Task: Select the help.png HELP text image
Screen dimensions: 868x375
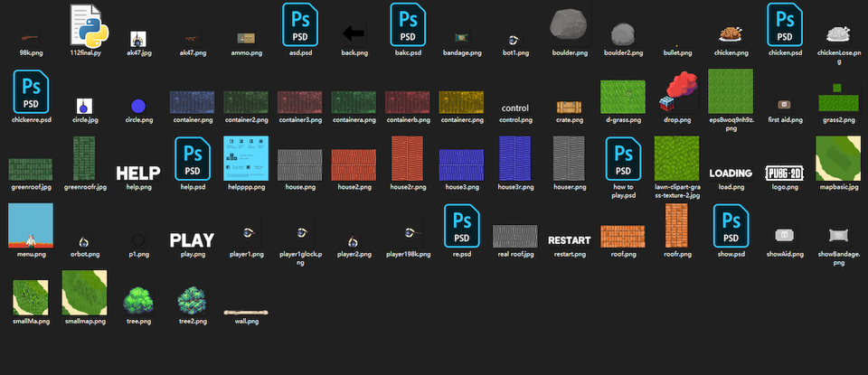Action: [x=138, y=173]
